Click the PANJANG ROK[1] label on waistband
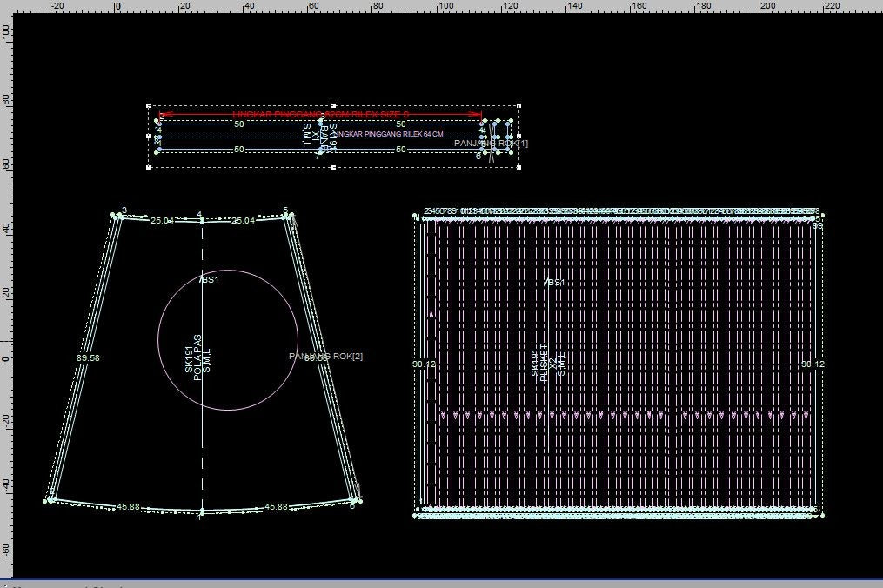The width and height of the screenshot is (883, 588). 491,143
